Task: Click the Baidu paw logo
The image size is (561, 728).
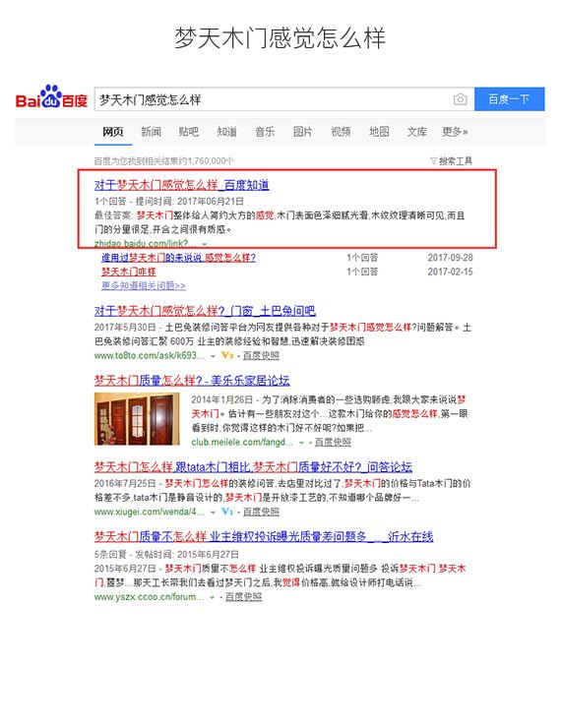Action: click(51, 96)
